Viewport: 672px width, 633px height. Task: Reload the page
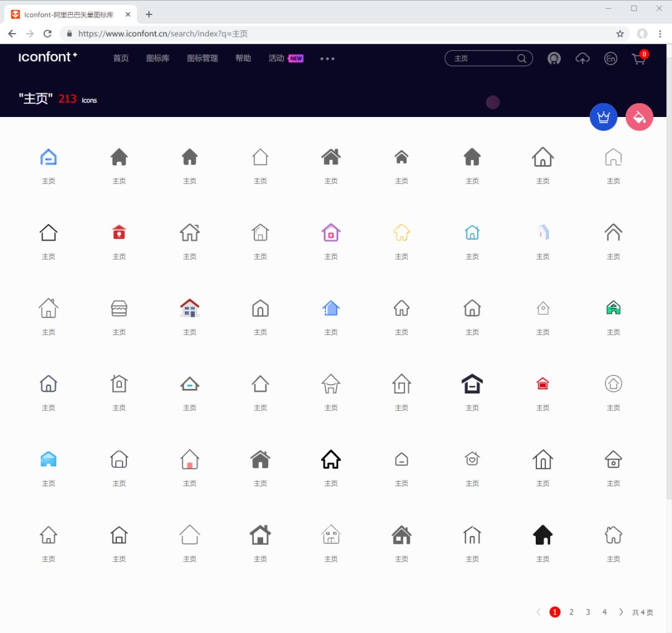47,34
